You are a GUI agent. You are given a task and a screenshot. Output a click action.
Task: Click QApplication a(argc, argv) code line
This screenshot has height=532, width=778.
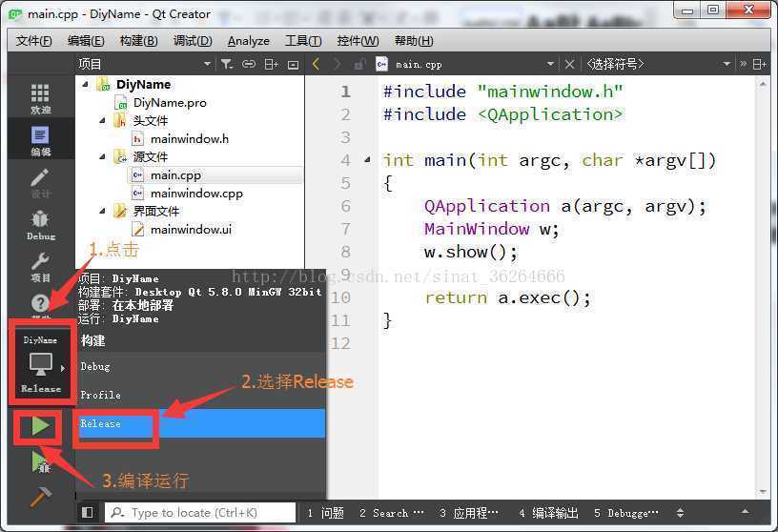(x=564, y=206)
